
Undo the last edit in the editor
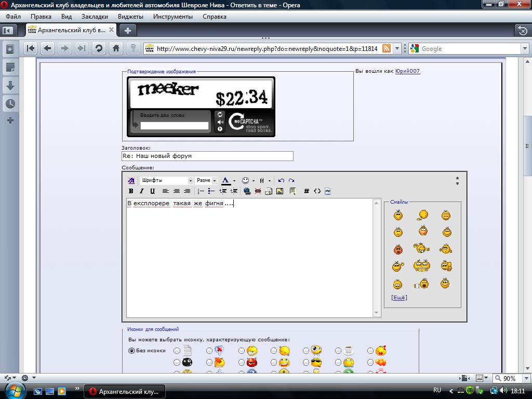pos(281,180)
